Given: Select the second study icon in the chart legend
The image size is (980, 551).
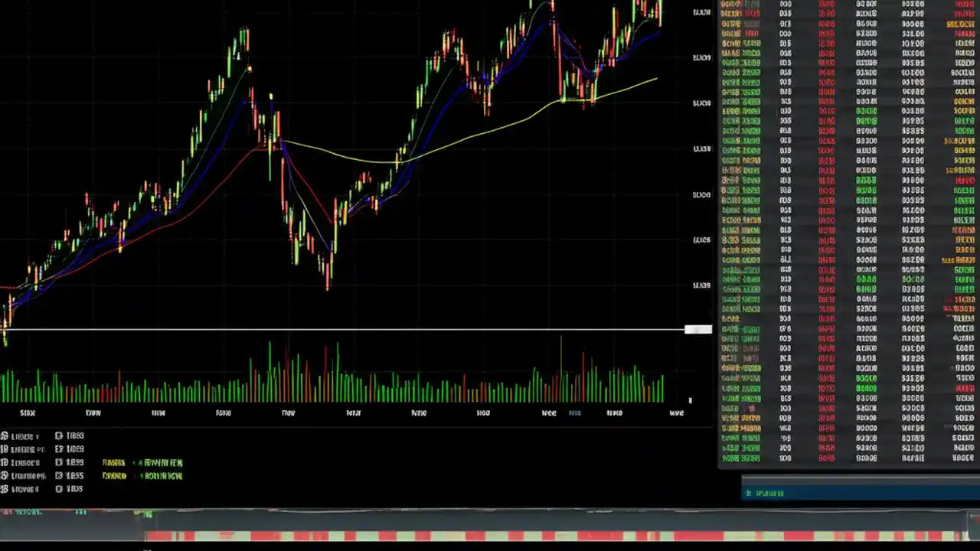Looking at the screenshot, I should [6, 449].
